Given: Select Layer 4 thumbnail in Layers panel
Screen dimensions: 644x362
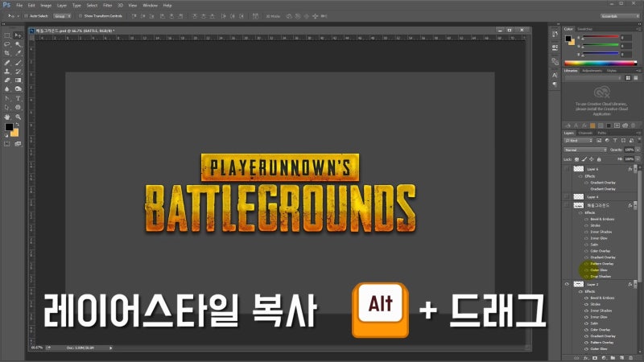Looking at the screenshot, I should click(578, 196).
